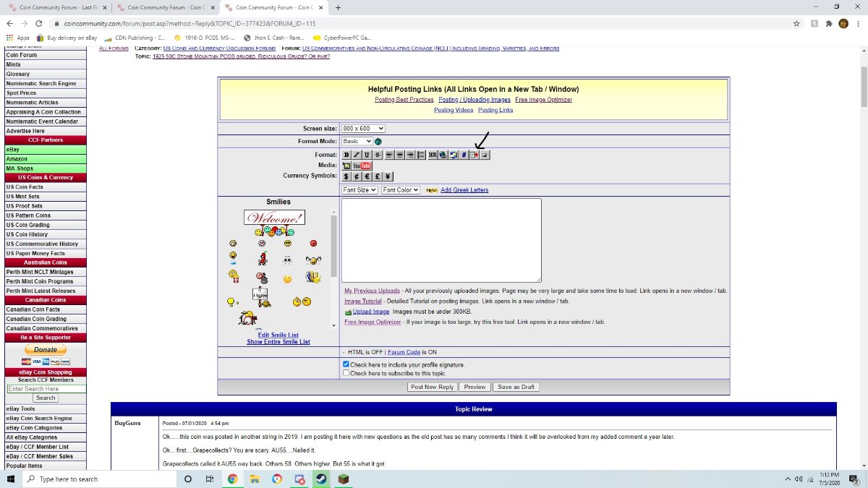Click the red arrow format icon
The height and width of the screenshot is (488, 868).
click(x=475, y=155)
